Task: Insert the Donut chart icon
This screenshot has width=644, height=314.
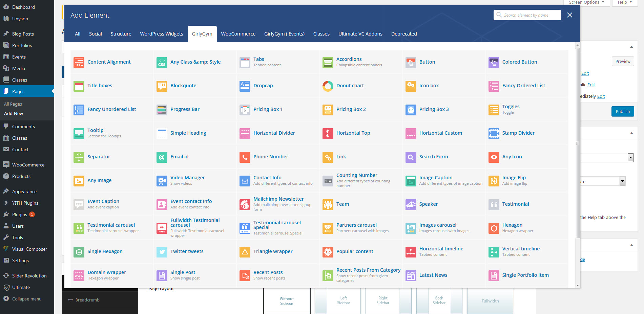Action: (x=328, y=86)
